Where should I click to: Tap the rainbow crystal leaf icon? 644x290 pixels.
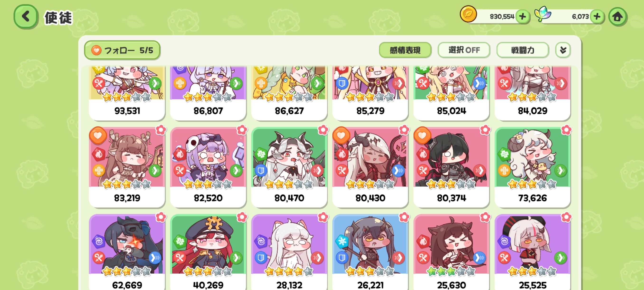click(x=543, y=14)
